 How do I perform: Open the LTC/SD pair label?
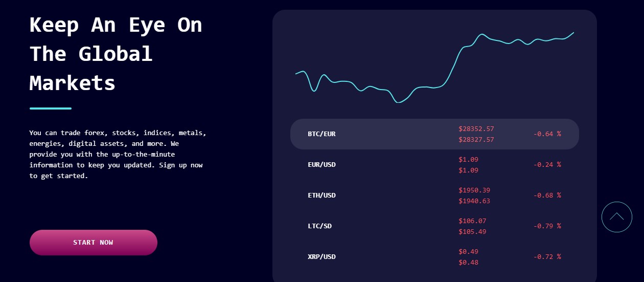pyautogui.click(x=319, y=226)
